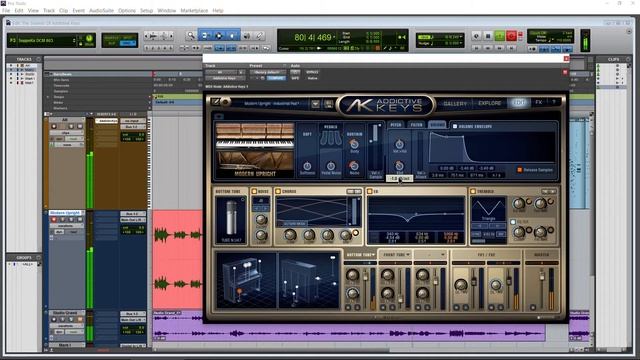Viewport: 640px width, 360px height.
Task: Select the Grabber tool in Pro Tools toolbar
Action: click(232, 36)
